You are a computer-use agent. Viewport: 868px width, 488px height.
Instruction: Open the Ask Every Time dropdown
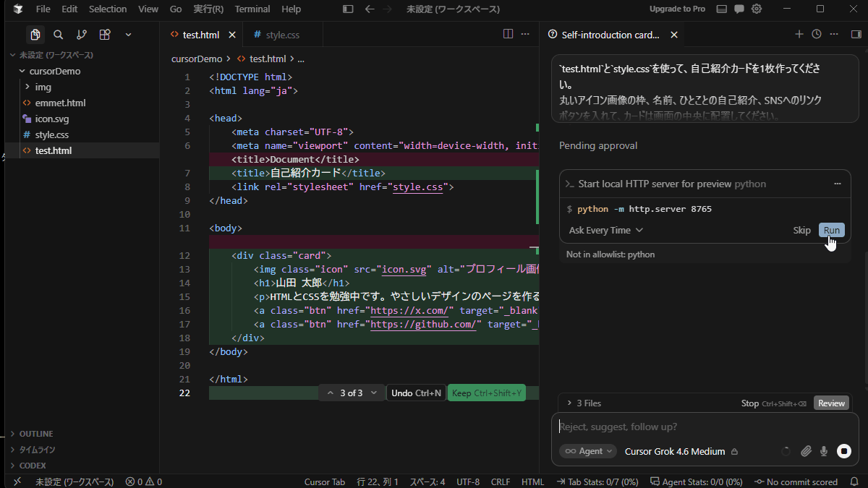[606, 230]
